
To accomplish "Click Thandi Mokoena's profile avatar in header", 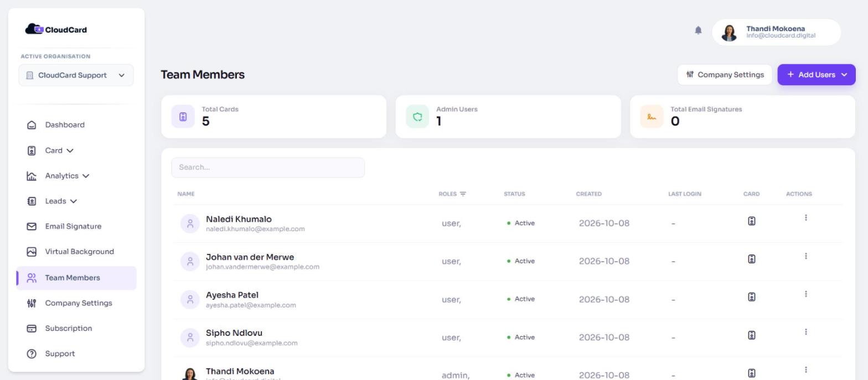I will click(729, 33).
